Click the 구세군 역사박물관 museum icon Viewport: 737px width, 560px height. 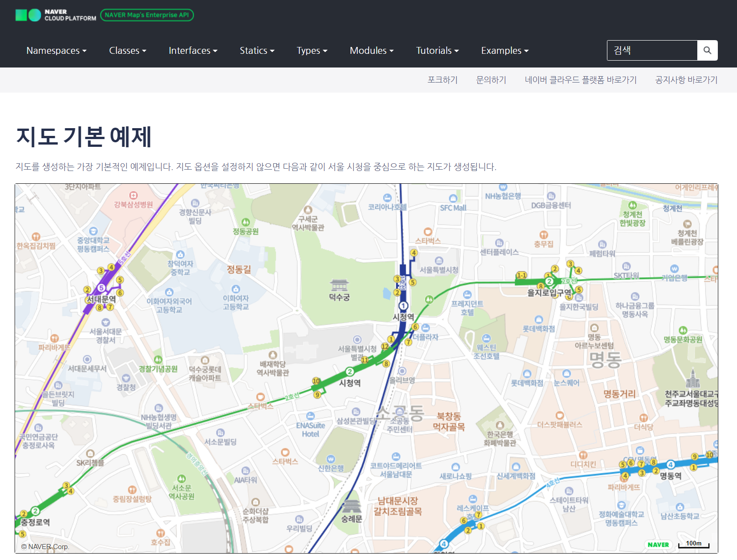coord(308,210)
